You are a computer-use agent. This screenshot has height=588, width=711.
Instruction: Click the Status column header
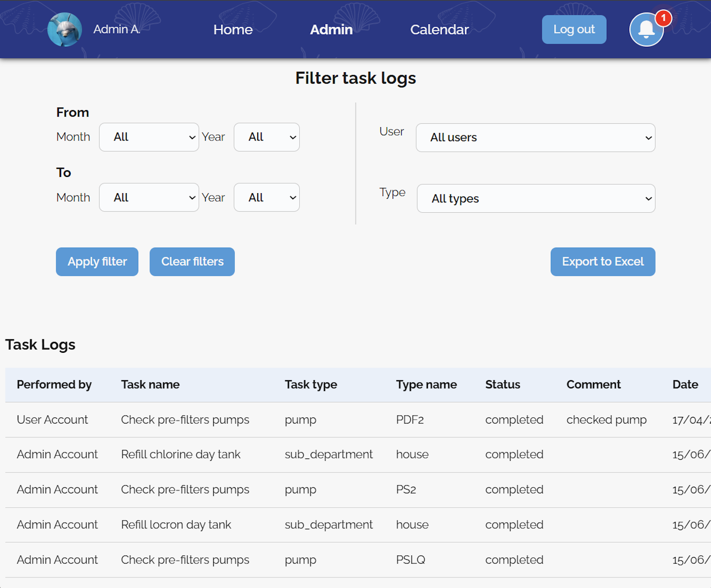point(503,384)
